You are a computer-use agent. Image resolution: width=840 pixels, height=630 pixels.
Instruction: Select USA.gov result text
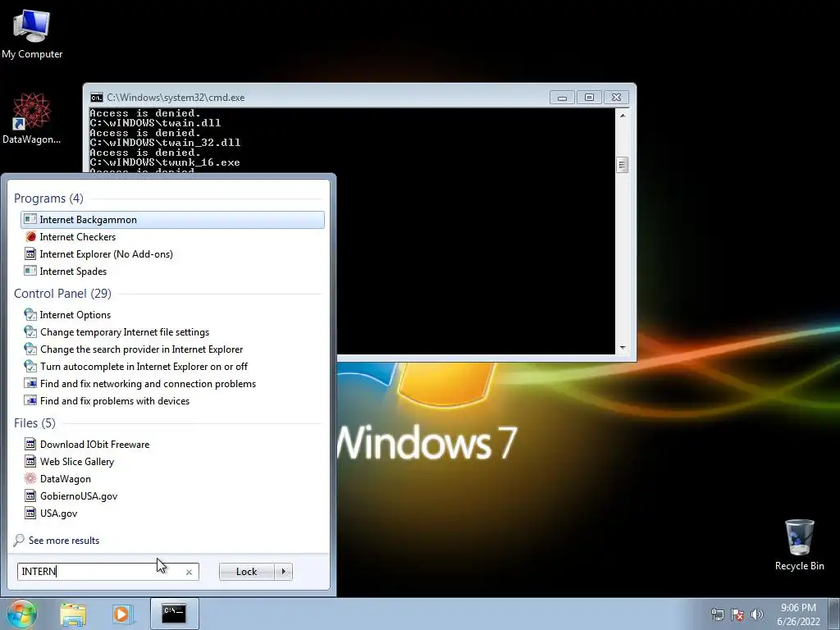[x=59, y=514]
